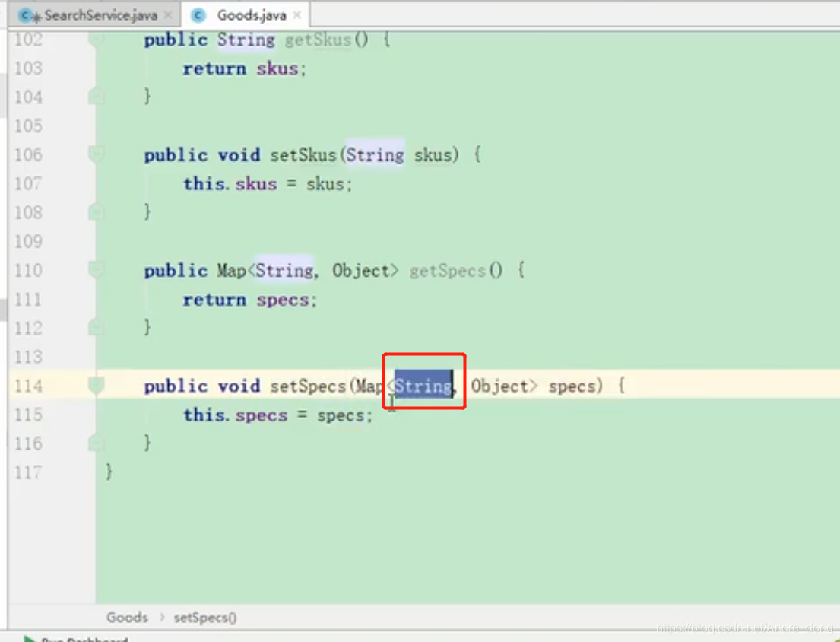Image resolution: width=840 pixels, height=642 pixels.
Task: Click the setSpecs method name
Action: [x=308, y=386]
